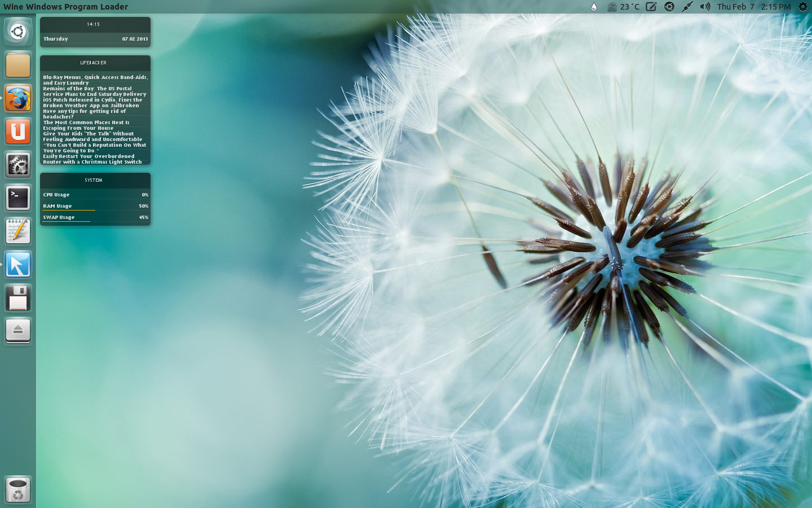Viewport: 812px width, 508px height.
Task: Click the 50% RAM usage value
Action: 144,206
